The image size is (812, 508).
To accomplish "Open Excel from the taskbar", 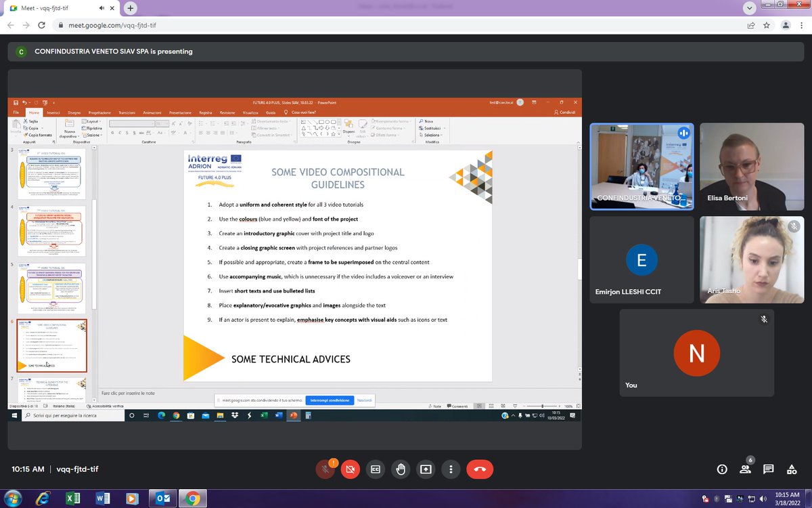I will click(x=72, y=498).
